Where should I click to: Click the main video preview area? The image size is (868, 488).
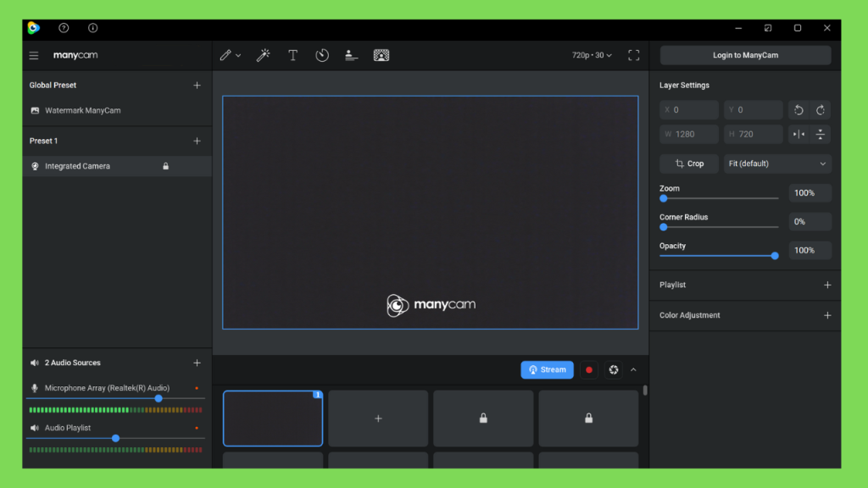[x=430, y=213]
